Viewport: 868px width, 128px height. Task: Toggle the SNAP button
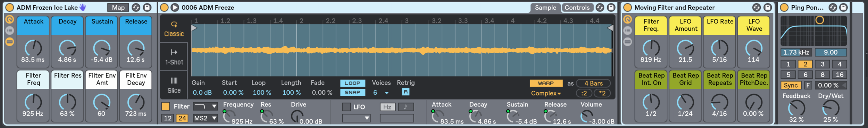click(x=352, y=93)
